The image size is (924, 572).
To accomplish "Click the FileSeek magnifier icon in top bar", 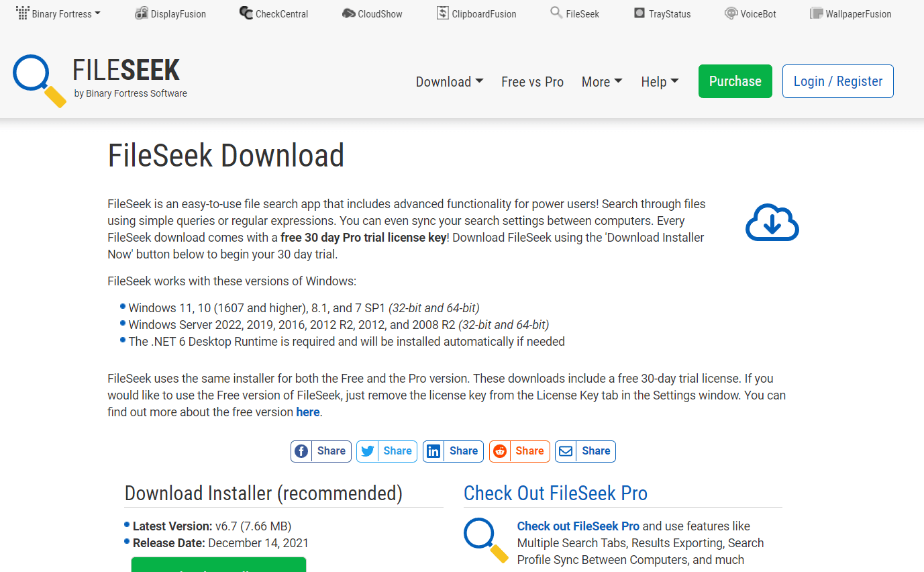I will pyautogui.click(x=556, y=13).
